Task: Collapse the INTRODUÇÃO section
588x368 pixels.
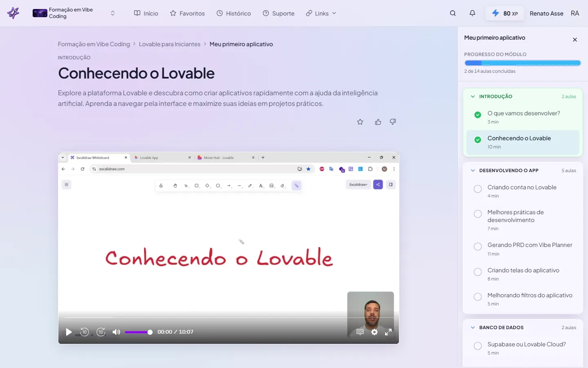Action: pos(473,96)
